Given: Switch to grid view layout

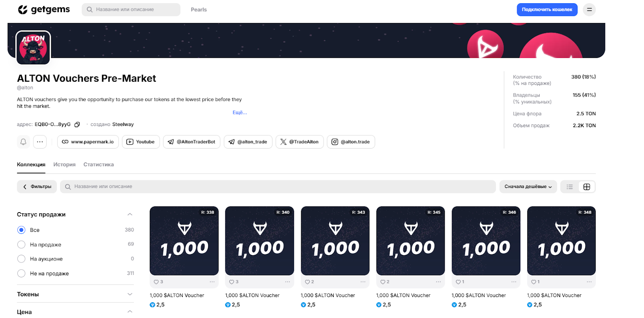Looking at the screenshot, I should click(x=587, y=187).
